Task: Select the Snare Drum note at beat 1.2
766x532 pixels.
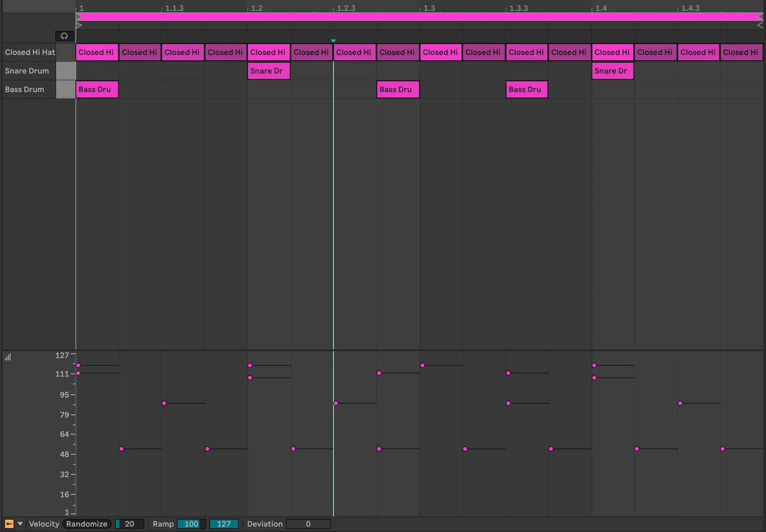Action: [x=269, y=71]
